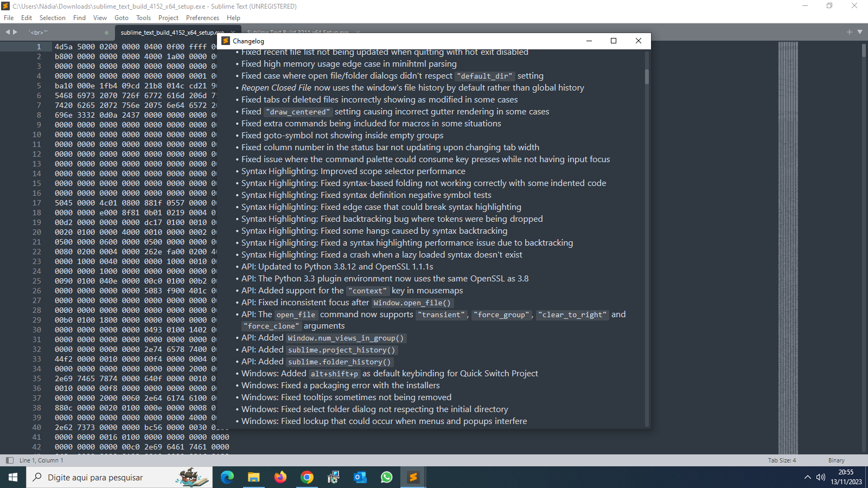Toggle the side bar from status bar icon

(9, 460)
